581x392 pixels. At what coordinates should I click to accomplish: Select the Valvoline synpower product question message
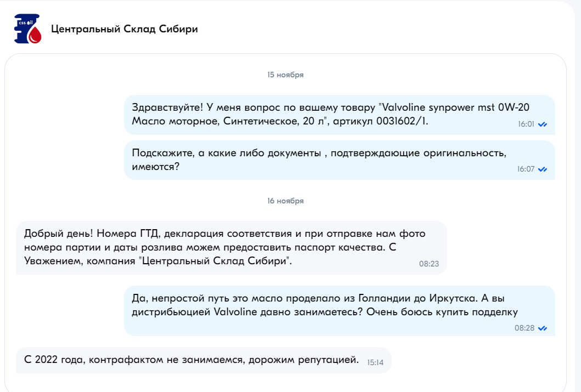340,115
